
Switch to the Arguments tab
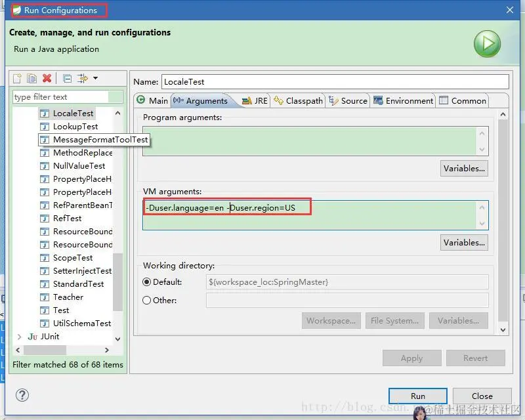[x=200, y=101]
